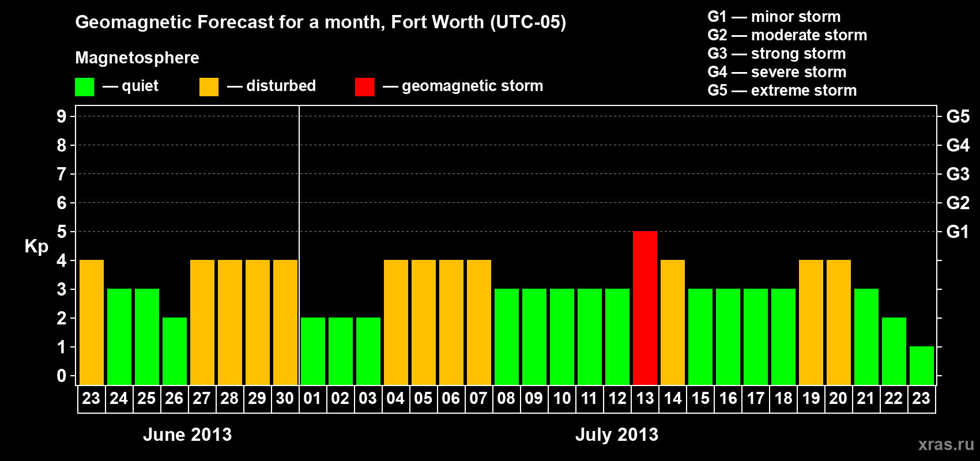
Task: Click the Kp axis value 5
Action: [x=62, y=232]
